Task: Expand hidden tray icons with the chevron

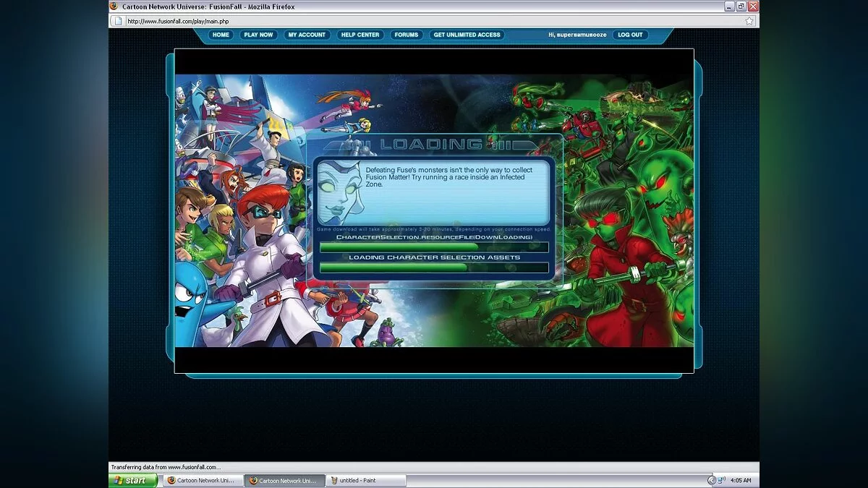Action: click(711, 480)
